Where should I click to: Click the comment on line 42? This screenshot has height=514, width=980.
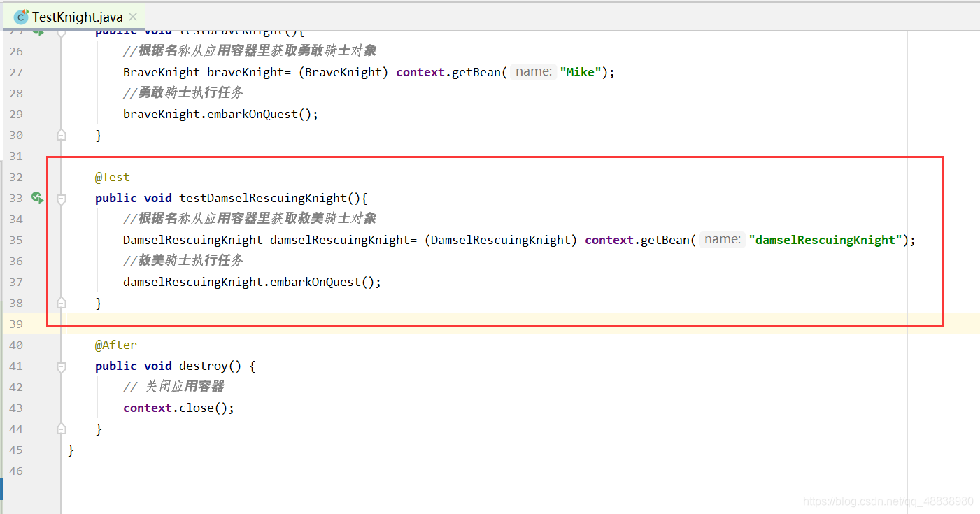pyautogui.click(x=173, y=387)
